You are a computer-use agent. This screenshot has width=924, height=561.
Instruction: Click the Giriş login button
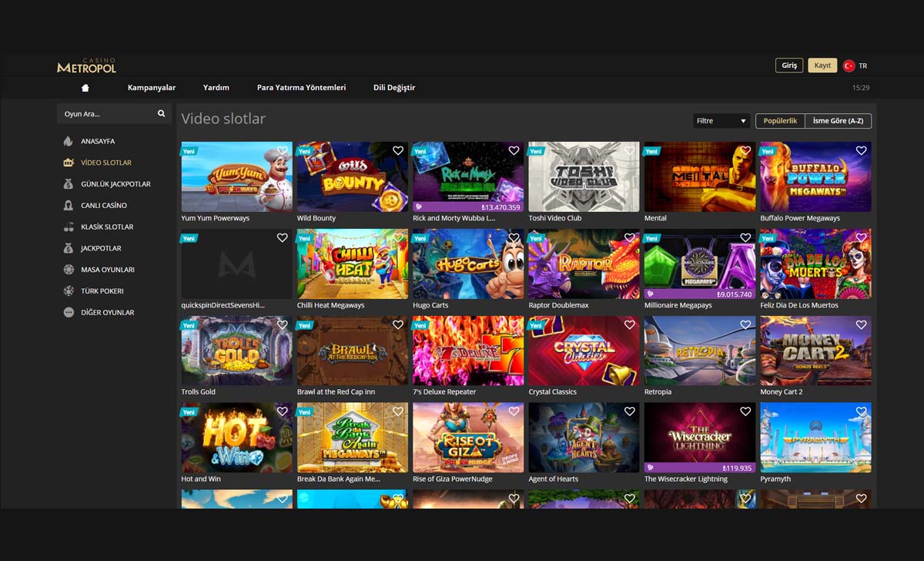tap(789, 66)
